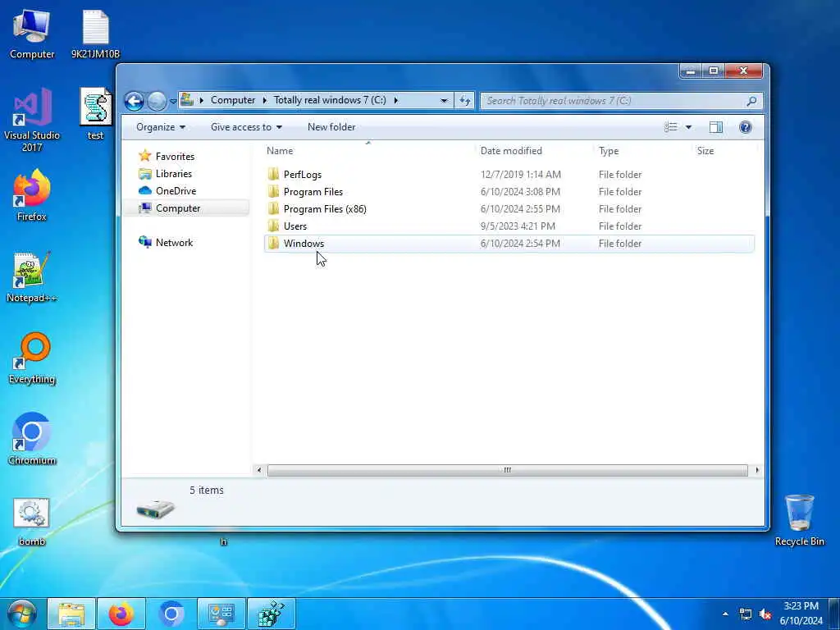This screenshot has height=630, width=840.
Task: Expand the arrow after Computer in breadcrumb
Action: 264,100
